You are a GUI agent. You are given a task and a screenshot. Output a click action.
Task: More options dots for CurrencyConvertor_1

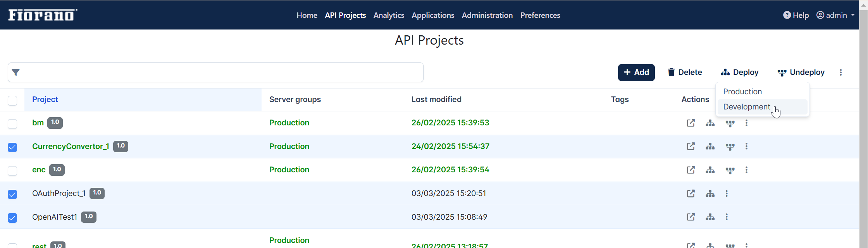[746, 146]
